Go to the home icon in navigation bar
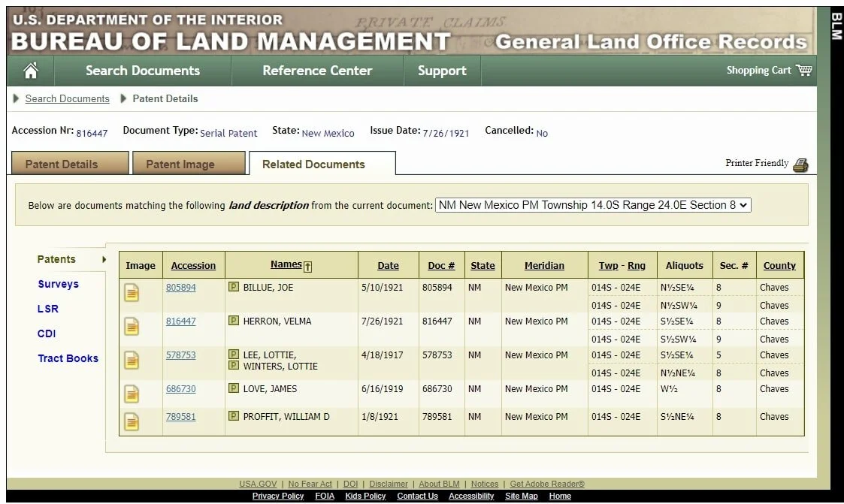Screen dimensions: 844x504 [x=31, y=71]
